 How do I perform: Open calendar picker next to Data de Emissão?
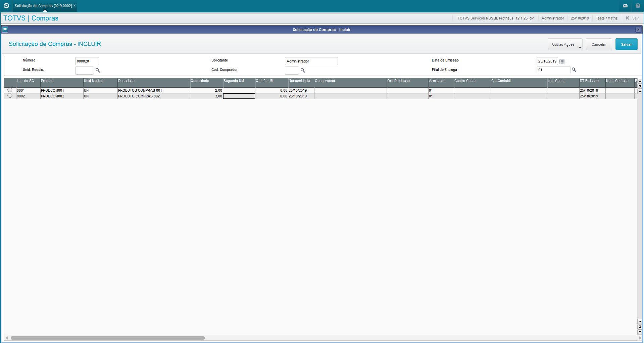[x=562, y=61]
